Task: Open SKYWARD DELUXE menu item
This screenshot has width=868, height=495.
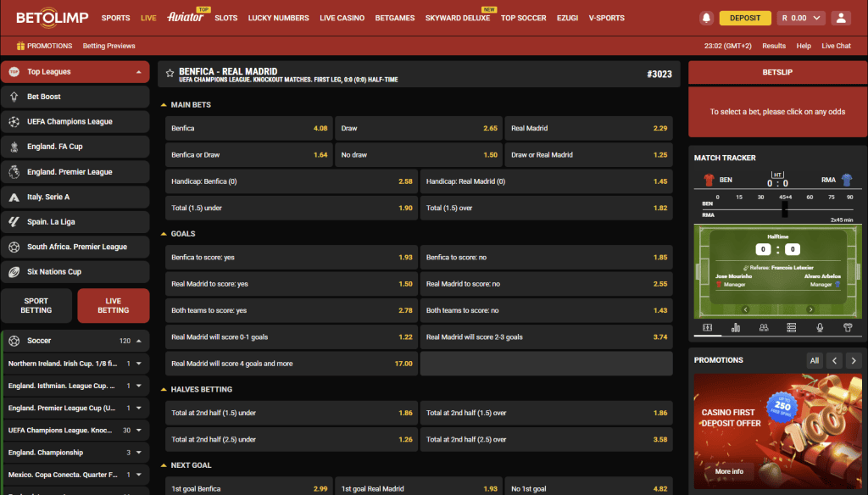Action: [458, 19]
